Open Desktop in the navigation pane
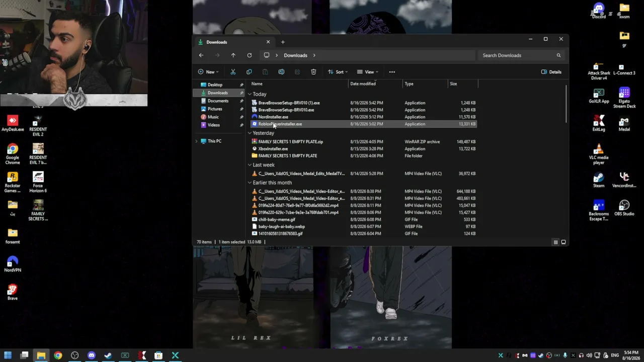 215,85
